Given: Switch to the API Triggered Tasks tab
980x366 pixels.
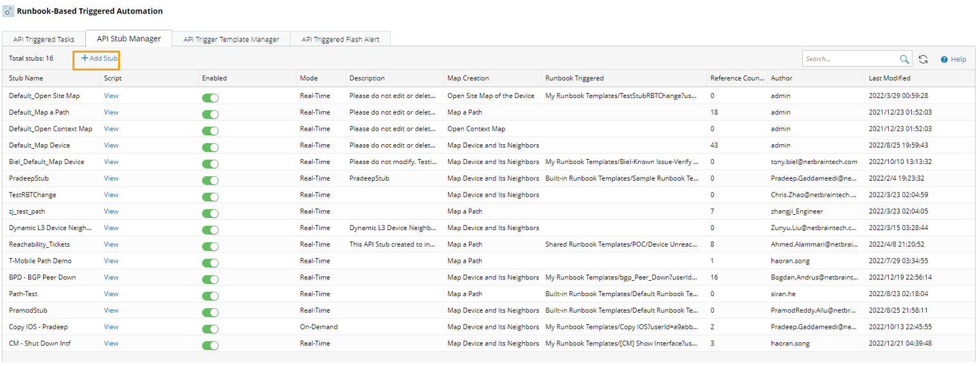Looking at the screenshot, I should coord(44,39).
